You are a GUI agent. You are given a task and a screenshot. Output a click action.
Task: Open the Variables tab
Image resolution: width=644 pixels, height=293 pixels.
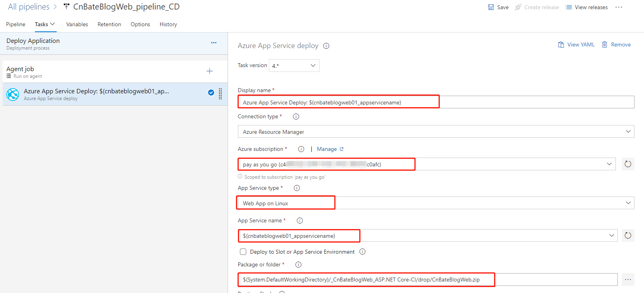pos(77,24)
